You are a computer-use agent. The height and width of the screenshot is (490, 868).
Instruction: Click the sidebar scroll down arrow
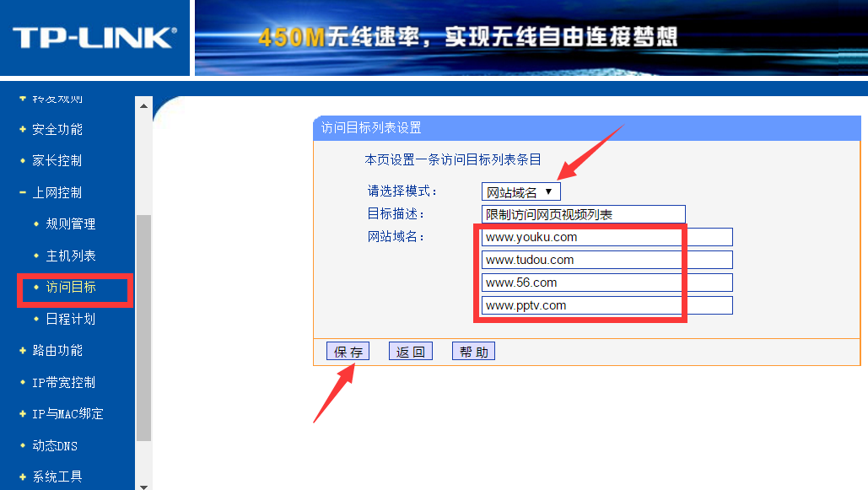click(x=144, y=486)
